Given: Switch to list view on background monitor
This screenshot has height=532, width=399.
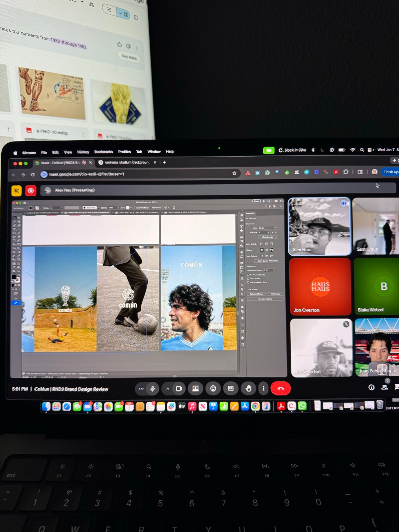Looking at the screenshot, I should pos(109,10).
